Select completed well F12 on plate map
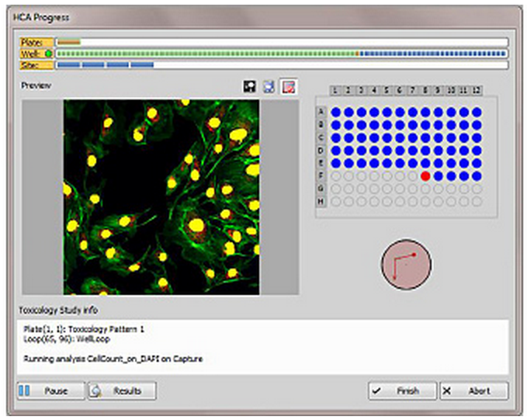The width and height of the screenshot is (527, 420). tap(477, 176)
